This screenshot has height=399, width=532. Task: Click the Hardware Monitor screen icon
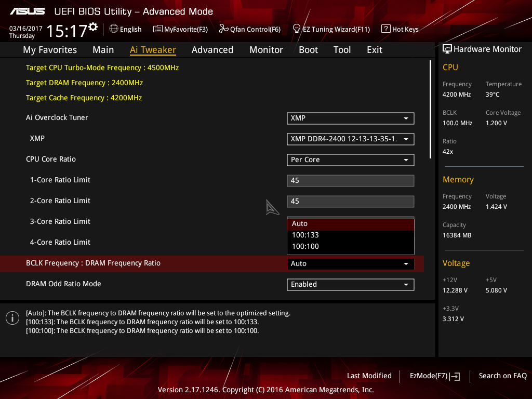coord(447,49)
